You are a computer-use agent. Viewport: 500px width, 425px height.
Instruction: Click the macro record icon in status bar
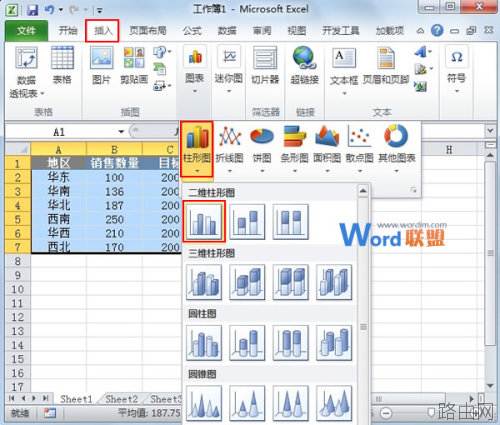click(x=50, y=413)
